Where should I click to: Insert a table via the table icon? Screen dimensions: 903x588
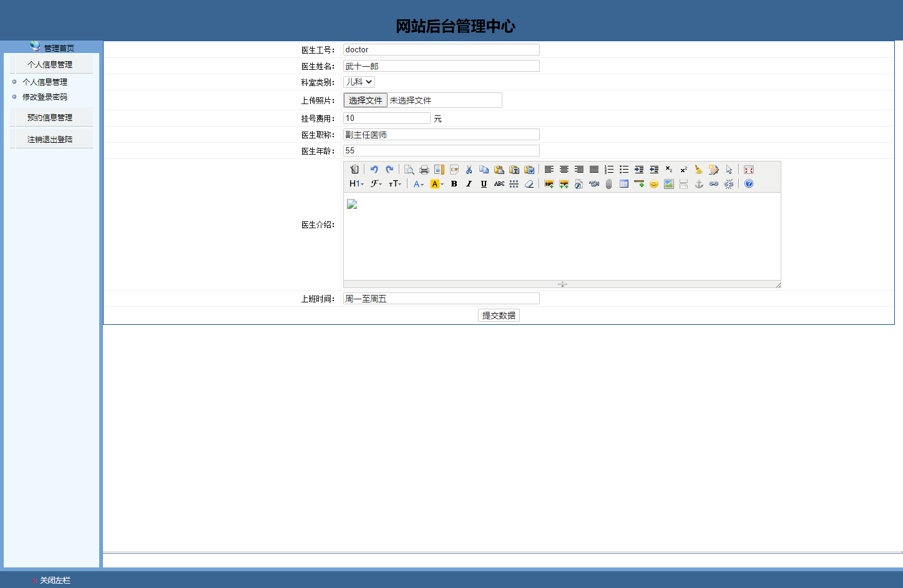tap(623, 183)
